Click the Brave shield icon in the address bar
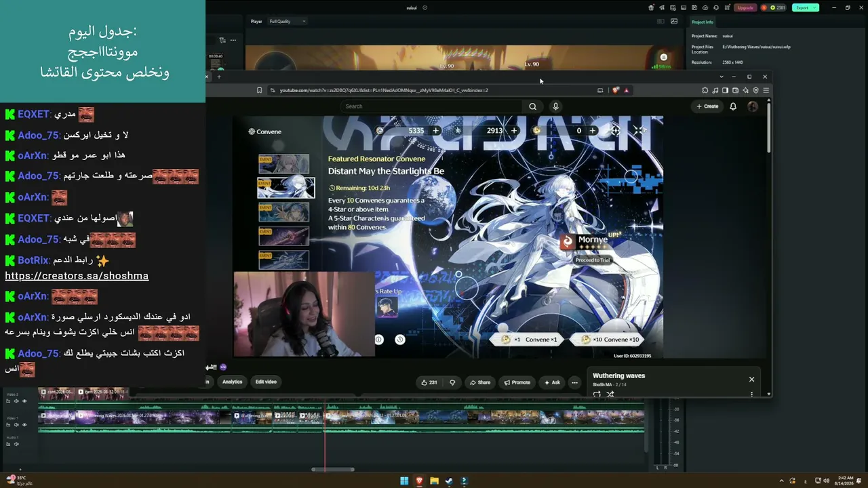Image resolution: width=868 pixels, height=488 pixels. pyautogui.click(x=616, y=90)
